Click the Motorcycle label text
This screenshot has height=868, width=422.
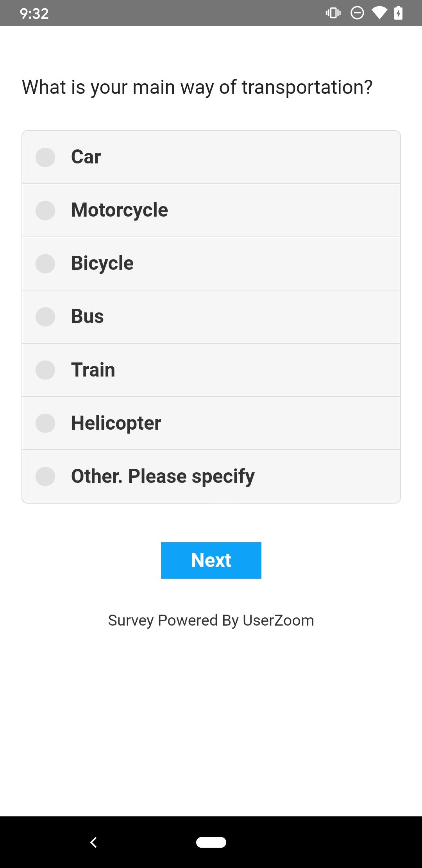click(x=120, y=210)
